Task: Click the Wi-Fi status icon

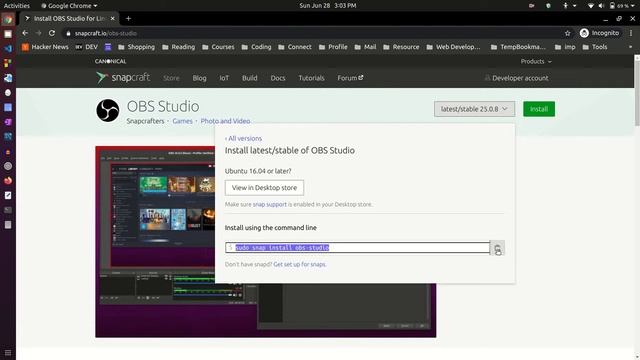Action: [x=590, y=6]
